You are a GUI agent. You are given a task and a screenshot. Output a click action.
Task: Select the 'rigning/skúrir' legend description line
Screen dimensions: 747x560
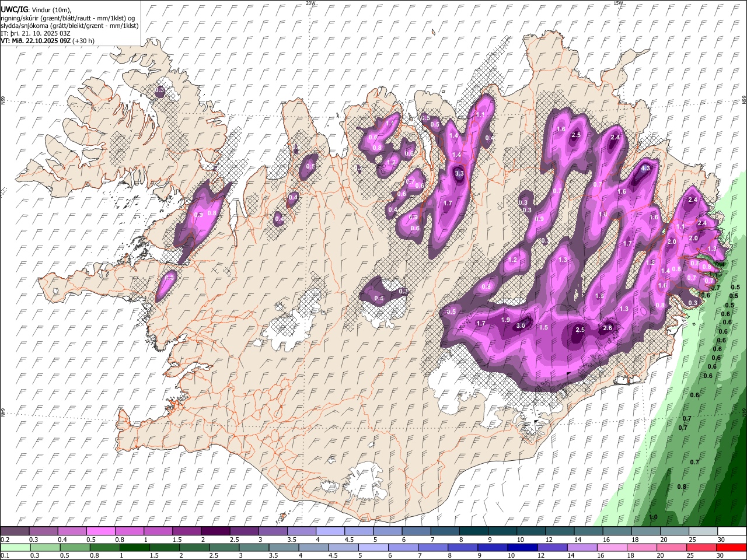click(x=68, y=18)
